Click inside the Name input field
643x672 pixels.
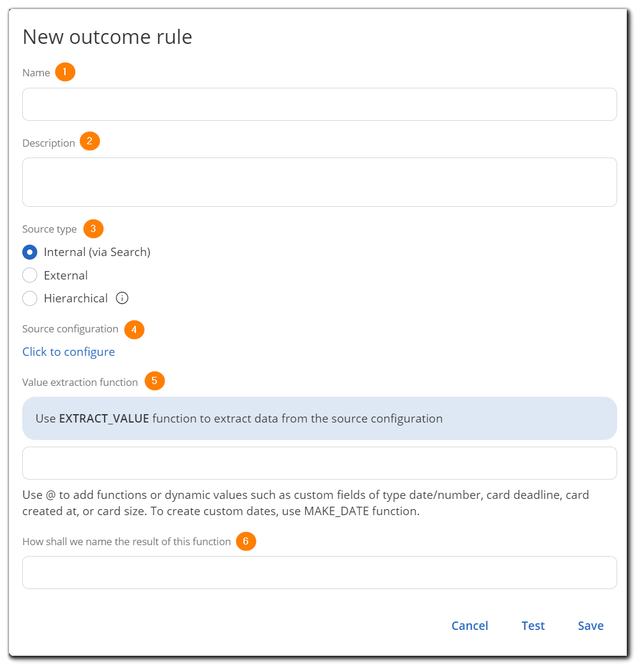click(320, 104)
